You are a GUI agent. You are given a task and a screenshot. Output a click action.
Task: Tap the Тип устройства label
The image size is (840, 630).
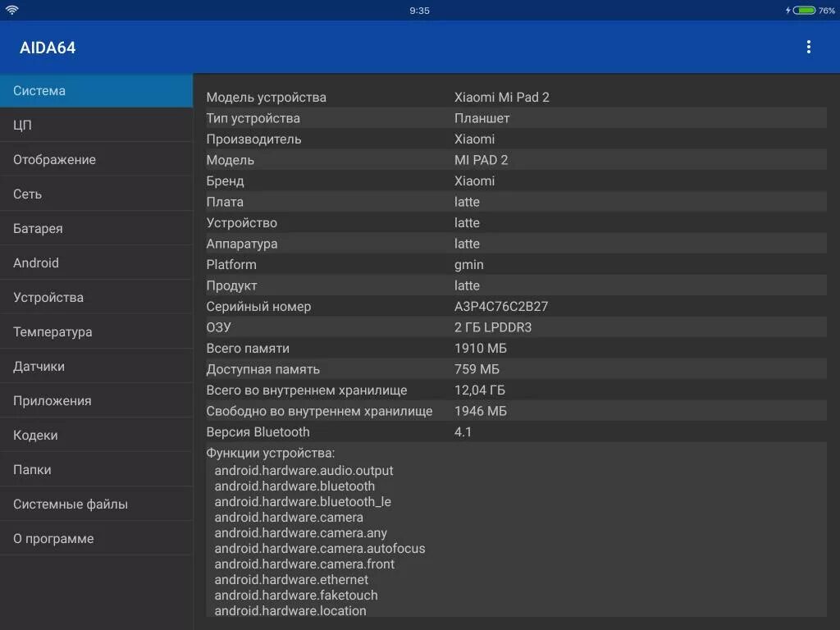click(x=253, y=118)
